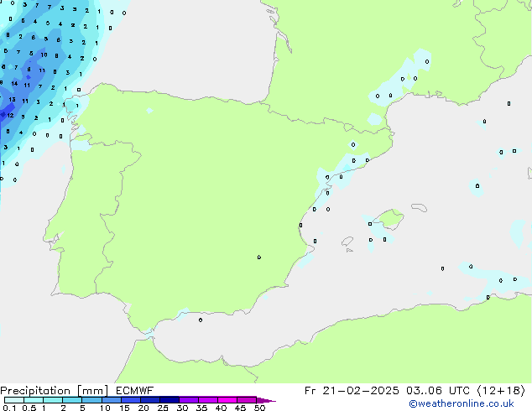Click the '13' precipitation value on map
This screenshot has height=411, width=532.
13,99
